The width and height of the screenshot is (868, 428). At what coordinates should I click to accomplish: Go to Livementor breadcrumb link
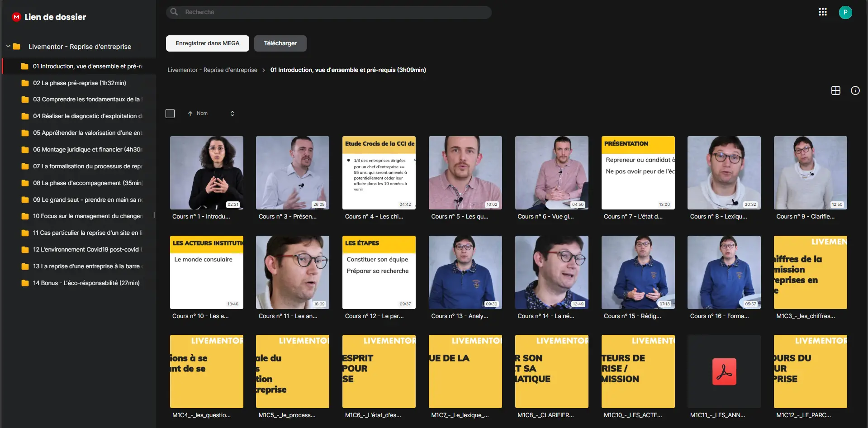[x=212, y=70]
